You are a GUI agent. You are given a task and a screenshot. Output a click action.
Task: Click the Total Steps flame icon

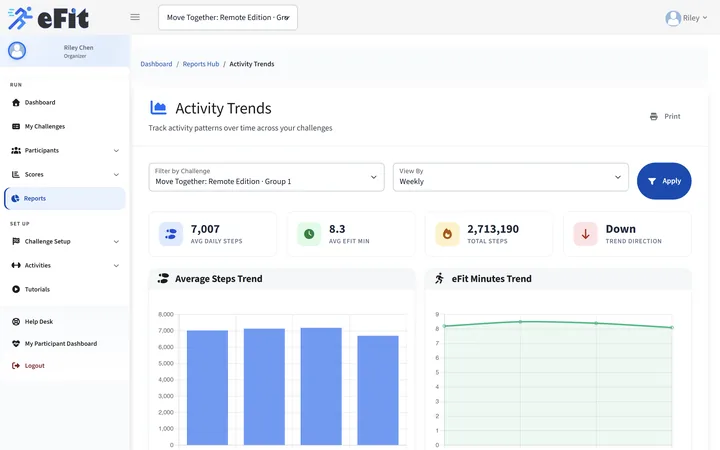tap(447, 234)
